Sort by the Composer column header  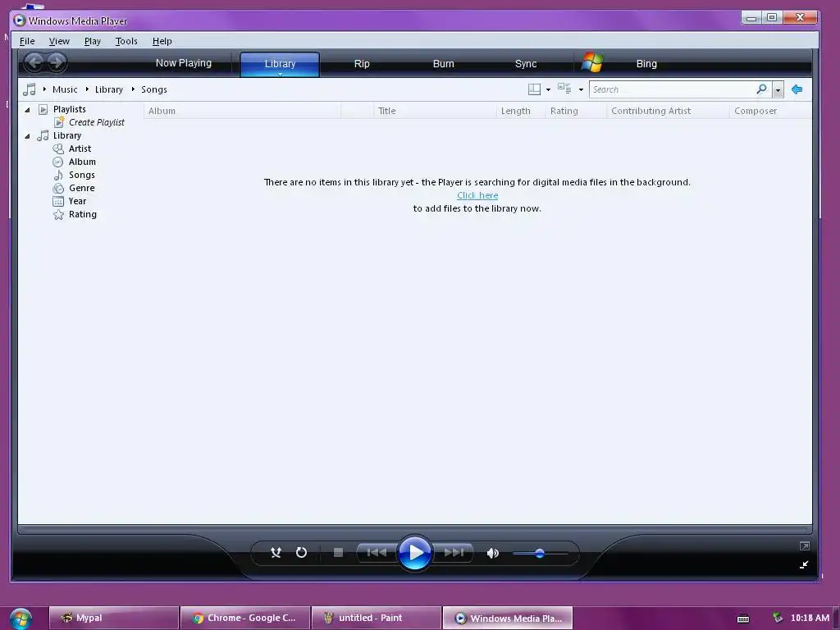[x=770, y=111]
